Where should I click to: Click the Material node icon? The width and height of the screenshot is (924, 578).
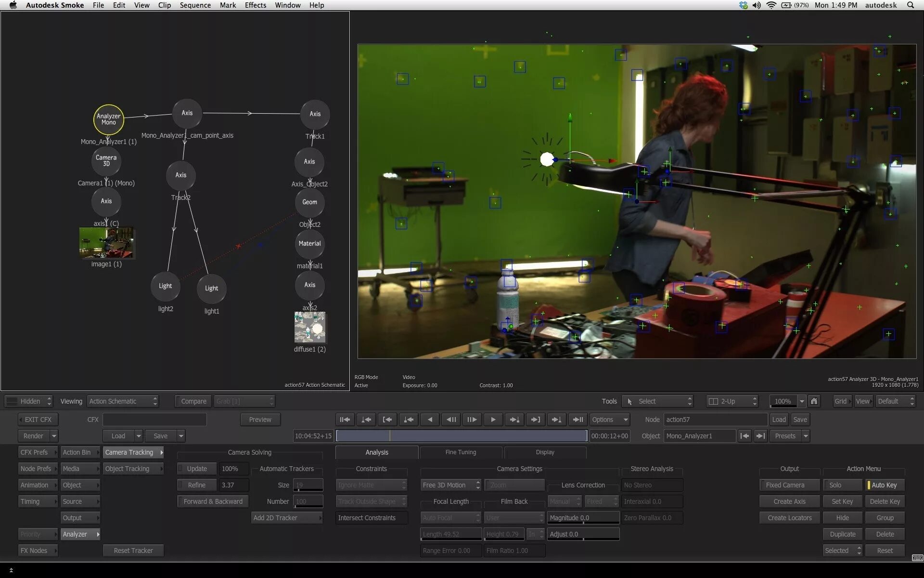(x=310, y=243)
